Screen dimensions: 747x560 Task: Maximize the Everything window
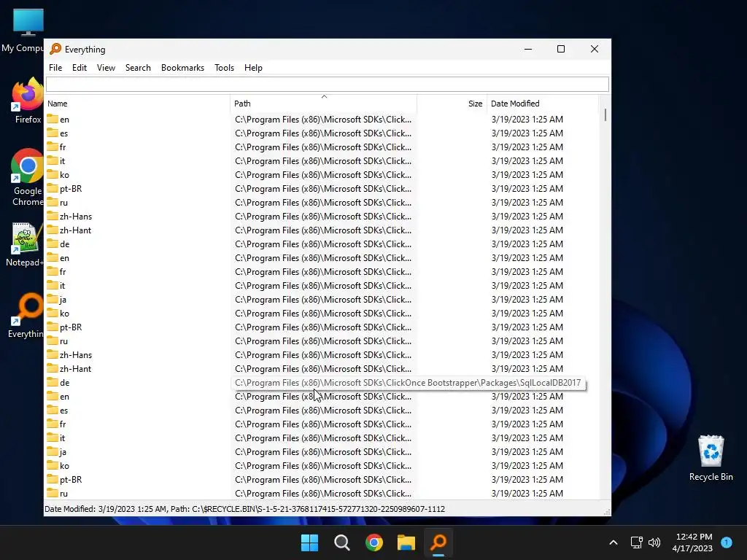coord(561,49)
